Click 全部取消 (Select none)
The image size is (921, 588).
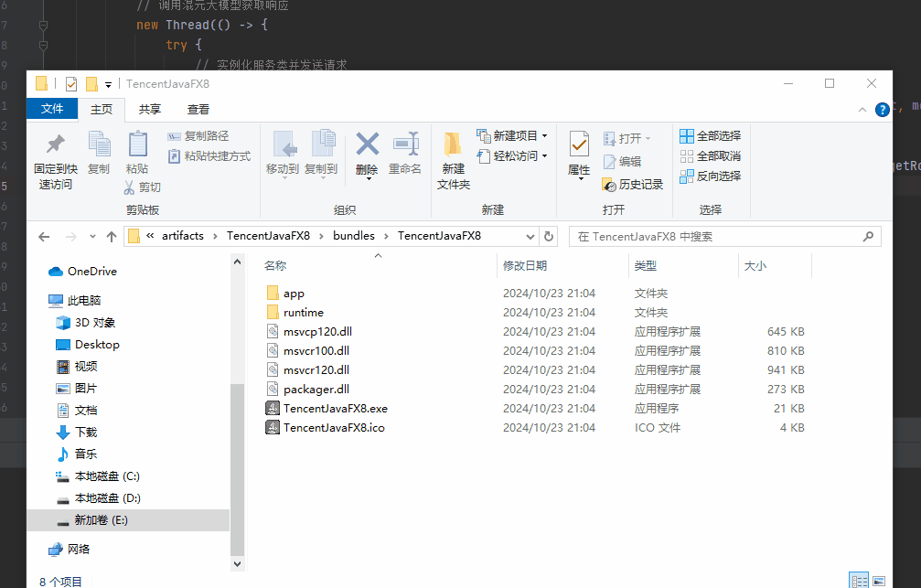pos(710,155)
